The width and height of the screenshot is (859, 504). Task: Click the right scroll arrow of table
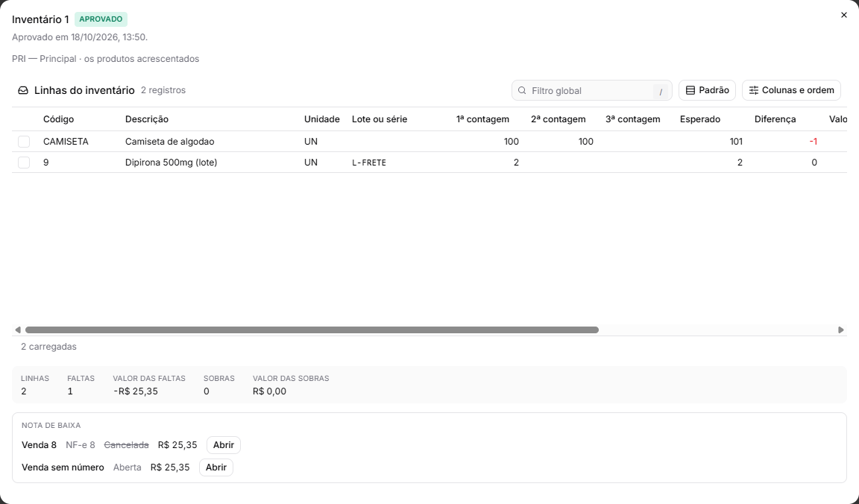pyautogui.click(x=841, y=330)
